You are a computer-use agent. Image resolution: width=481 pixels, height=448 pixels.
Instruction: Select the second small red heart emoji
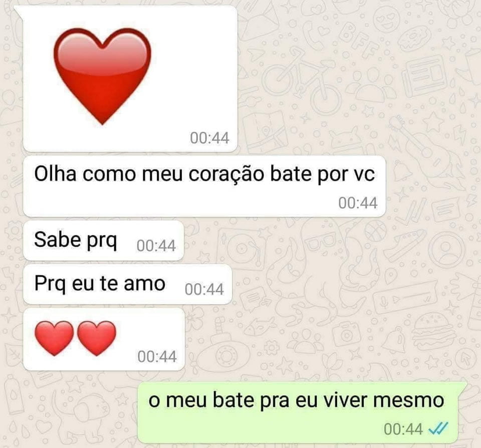click(97, 338)
